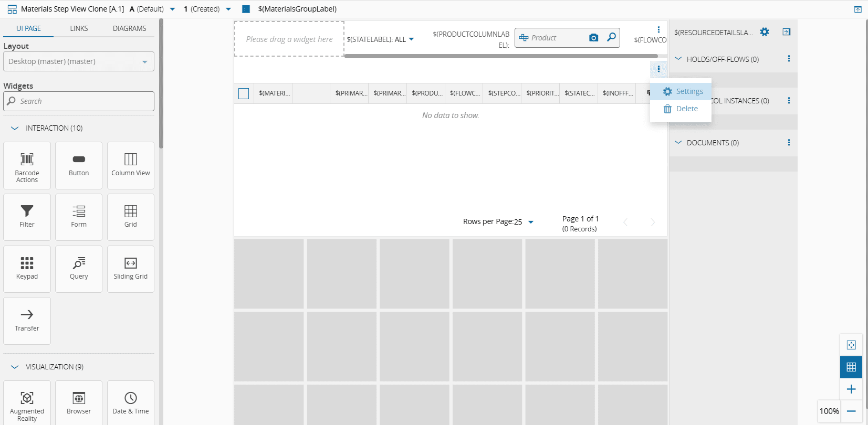
Task: Choose Settings in the context menu
Action: coord(681,91)
